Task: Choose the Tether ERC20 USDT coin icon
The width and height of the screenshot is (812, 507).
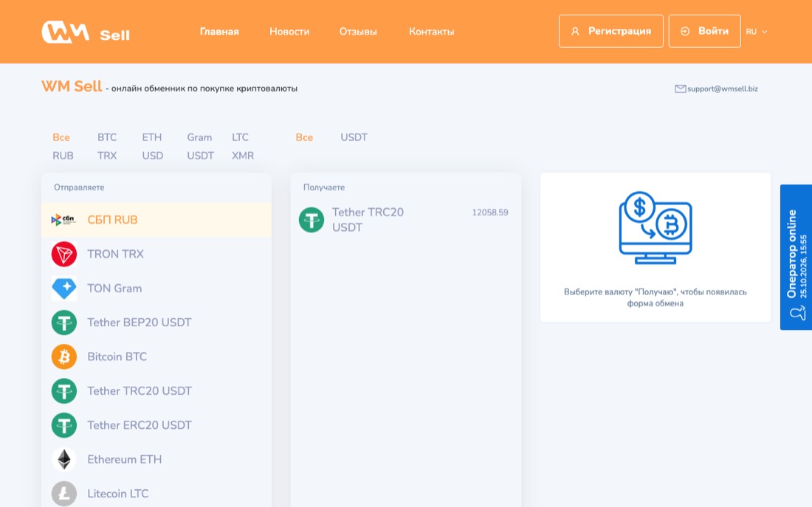Action: pos(64,425)
